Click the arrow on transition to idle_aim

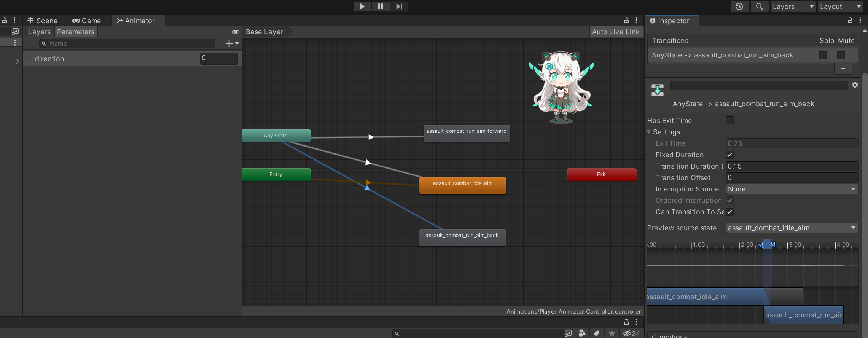click(368, 163)
